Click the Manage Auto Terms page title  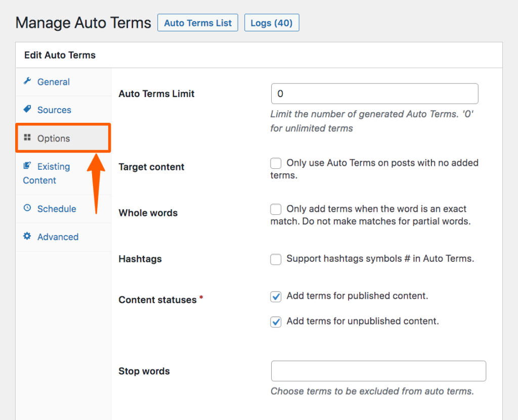pos(83,23)
